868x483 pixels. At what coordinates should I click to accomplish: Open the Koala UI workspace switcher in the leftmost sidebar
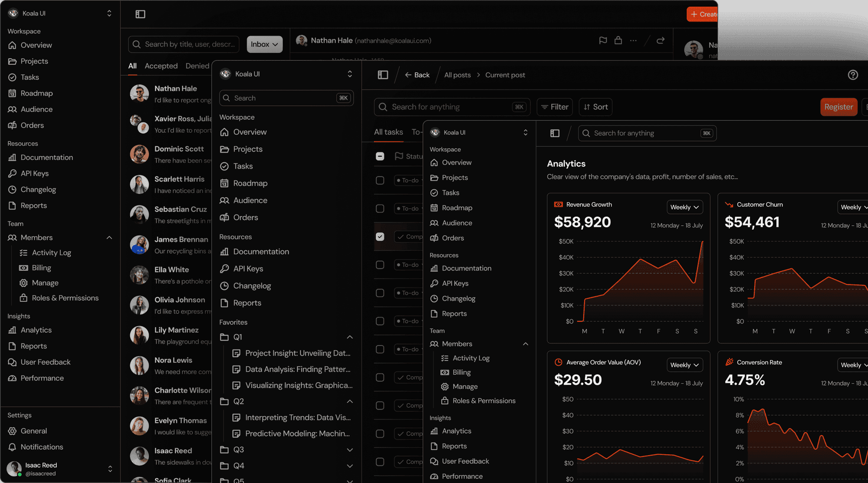(x=109, y=13)
